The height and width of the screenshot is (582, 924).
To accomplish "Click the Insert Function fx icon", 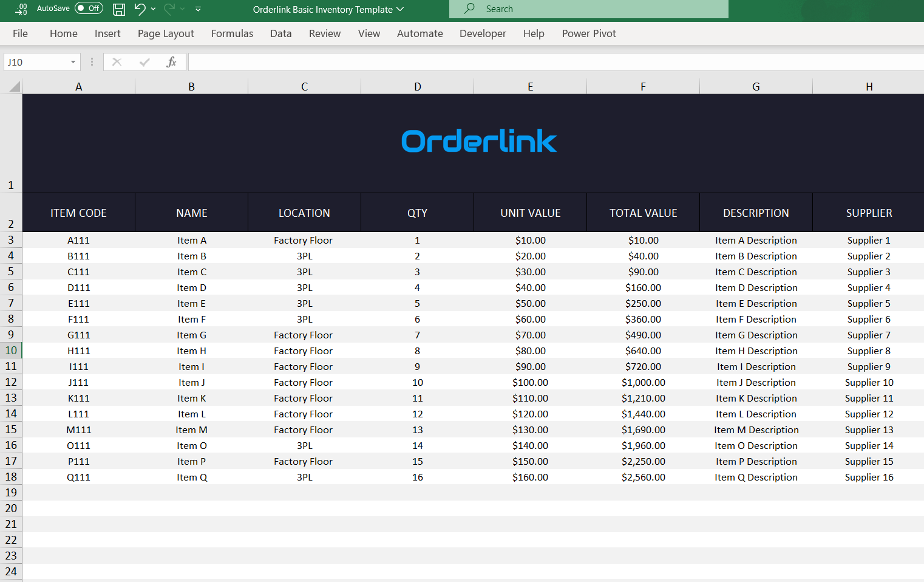I will (x=171, y=62).
